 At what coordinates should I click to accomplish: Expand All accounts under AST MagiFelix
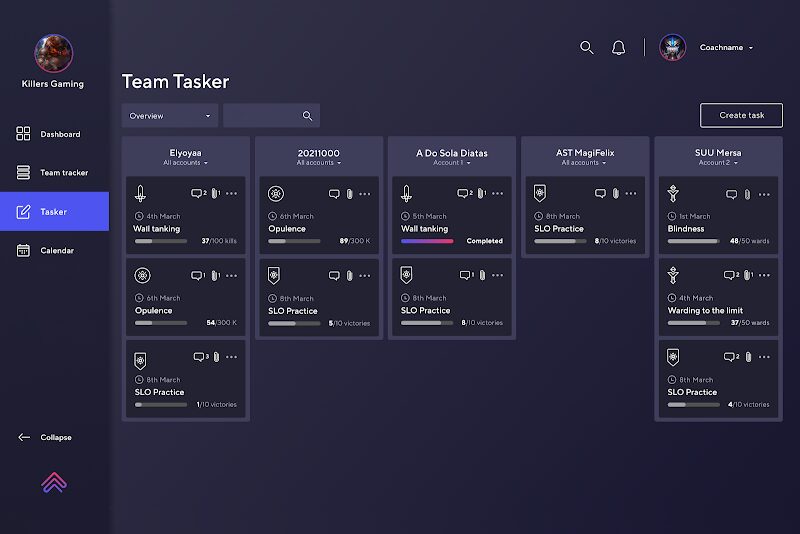pyautogui.click(x=584, y=163)
